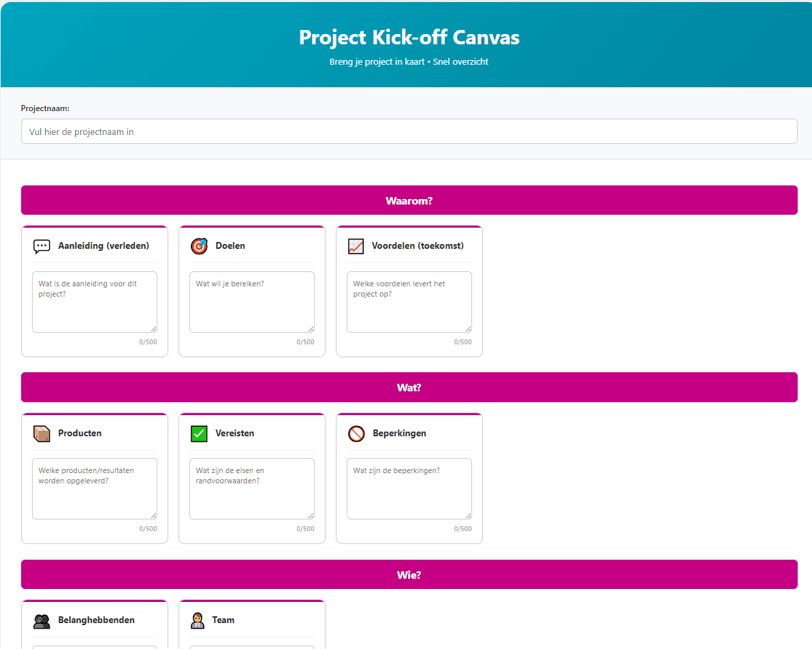This screenshot has height=649, width=812.
Task: Click the pink Waarom? section header
Action: pos(409,200)
